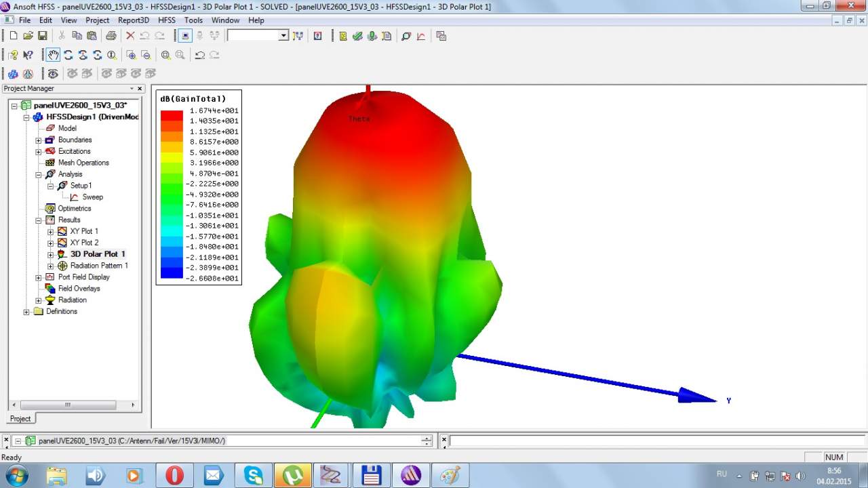The image size is (868, 488).
Task: Open the HFSS menu
Action: (166, 20)
